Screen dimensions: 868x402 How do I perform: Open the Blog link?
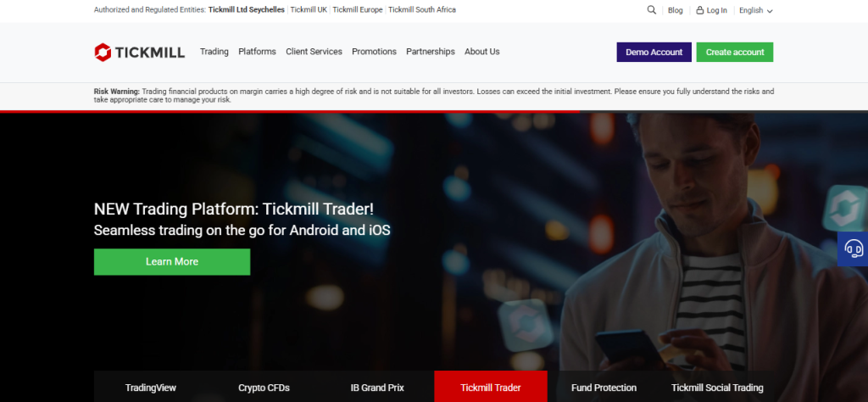(x=676, y=10)
